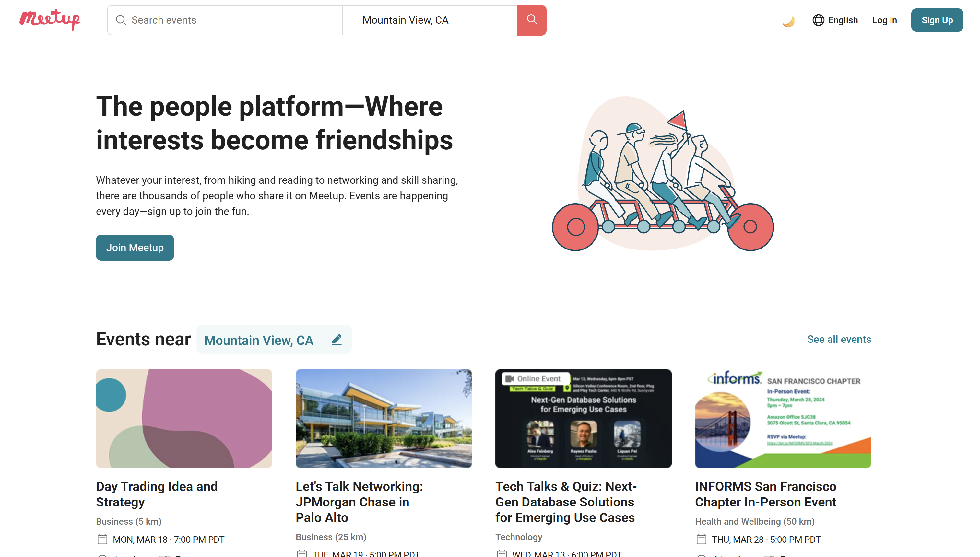Click the globe icon next to English
Viewport: 980px width, 557px height.
818,20
